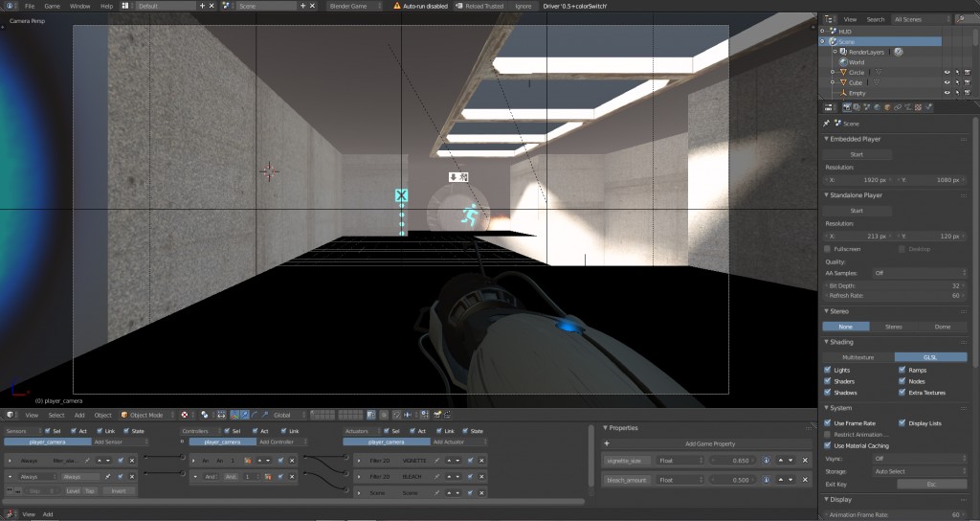Click the viewport shading sphere icon
The height and width of the screenshot is (521, 980).
coord(185,415)
